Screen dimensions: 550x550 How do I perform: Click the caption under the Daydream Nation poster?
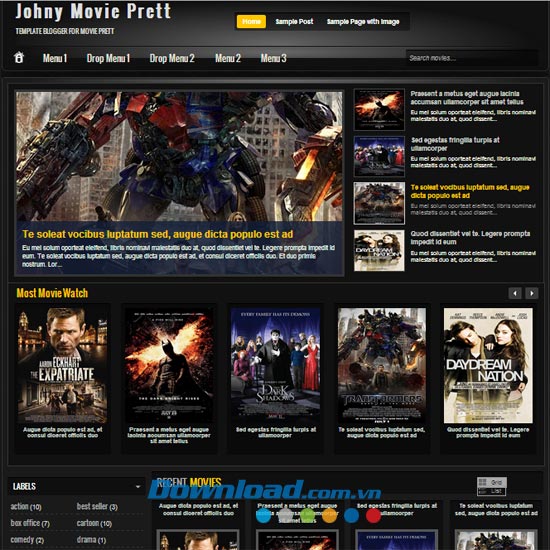(488, 432)
